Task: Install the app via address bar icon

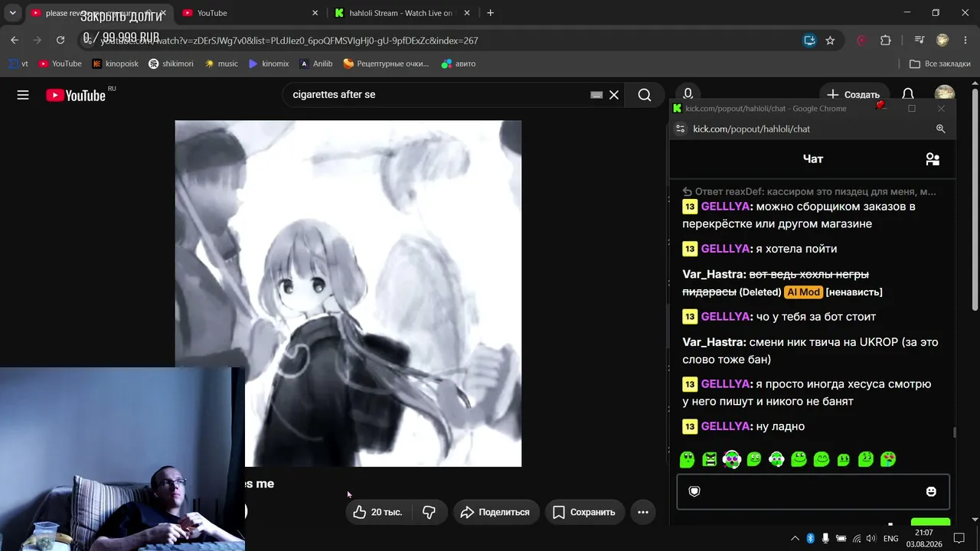Action: [x=809, y=41]
